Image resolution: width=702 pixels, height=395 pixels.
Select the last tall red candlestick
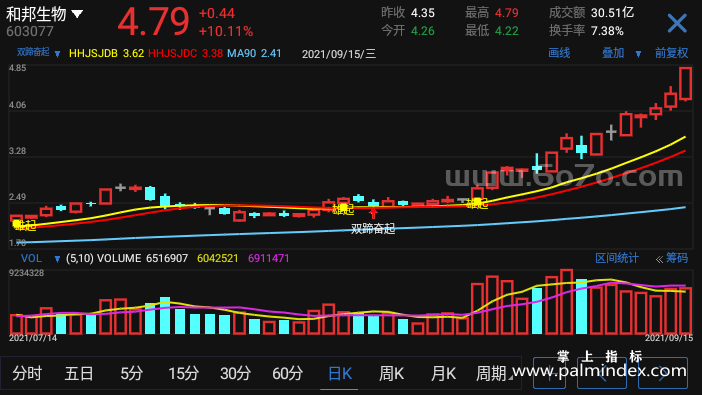tap(685, 84)
